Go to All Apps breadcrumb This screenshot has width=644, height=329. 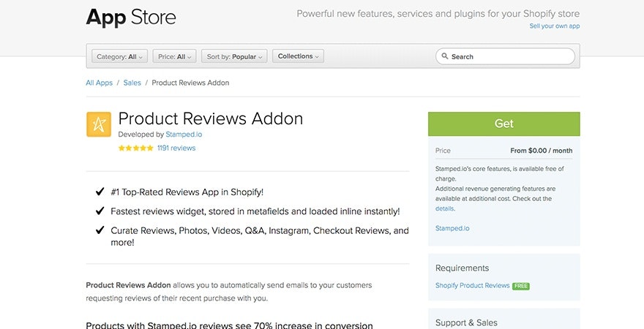99,83
